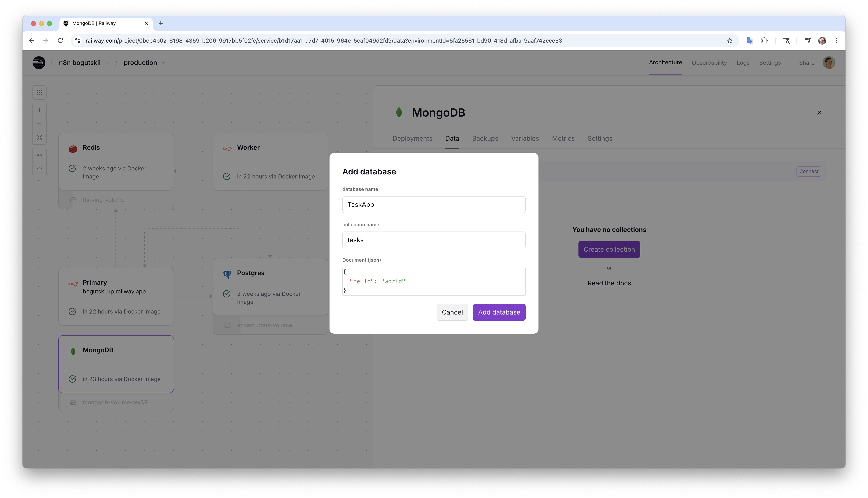This screenshot has height=498, width=868.
Task: Click the redo arrow icon
Action: click(x=39, y=169)
